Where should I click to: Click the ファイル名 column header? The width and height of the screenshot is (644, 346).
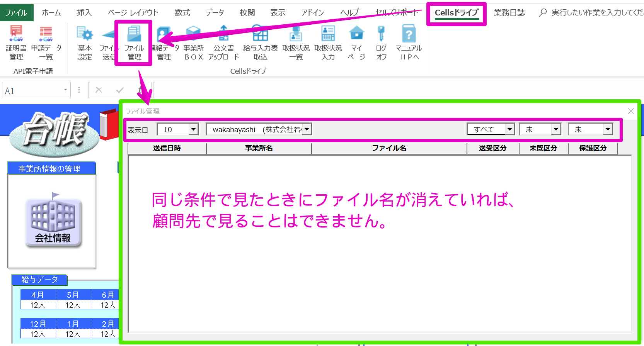389,148
